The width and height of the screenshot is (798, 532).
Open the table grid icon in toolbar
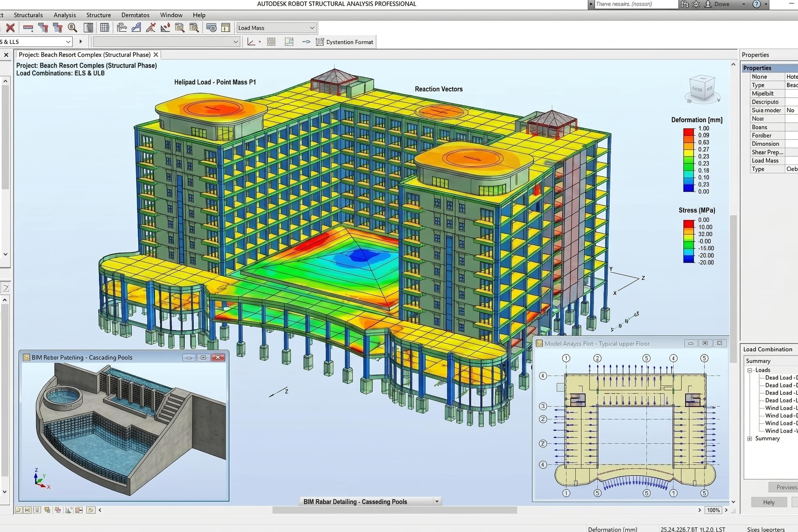(x=105, y=28)
